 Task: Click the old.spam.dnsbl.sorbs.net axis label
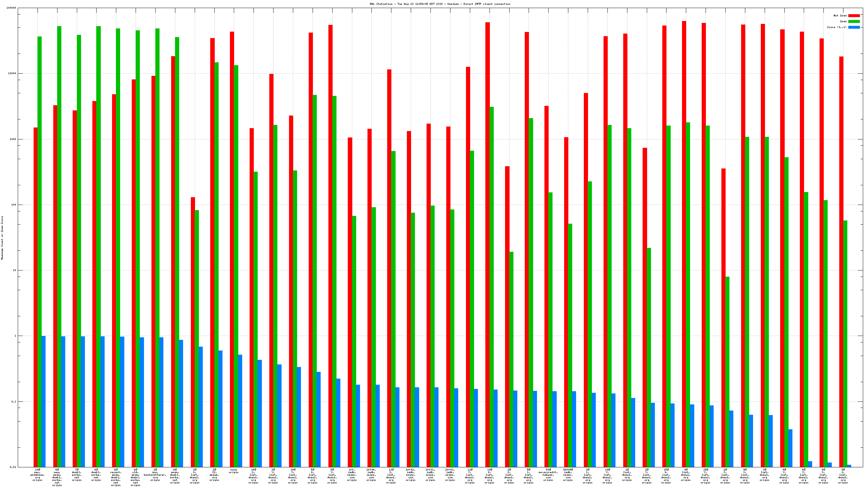(x=135, y=477)
